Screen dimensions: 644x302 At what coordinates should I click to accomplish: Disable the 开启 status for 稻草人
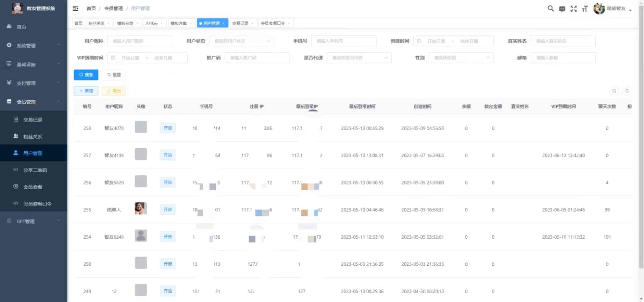point(168,209)
